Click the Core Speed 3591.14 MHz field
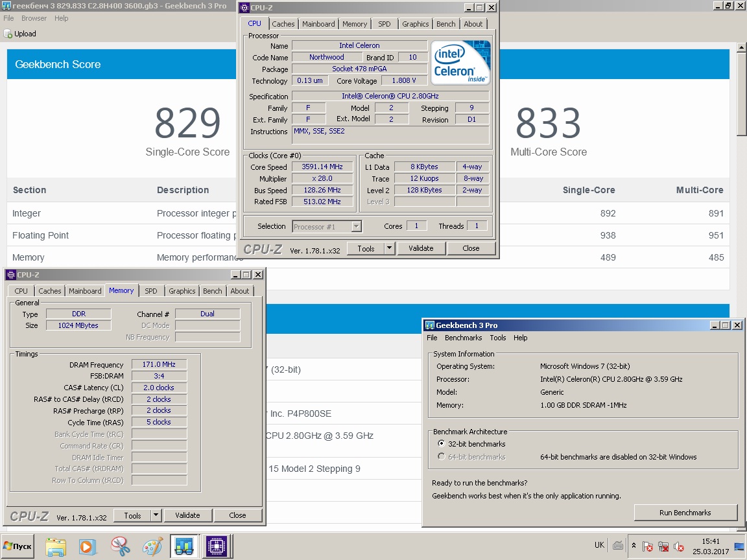Viewport: 747px width, 560px height. 322,167
